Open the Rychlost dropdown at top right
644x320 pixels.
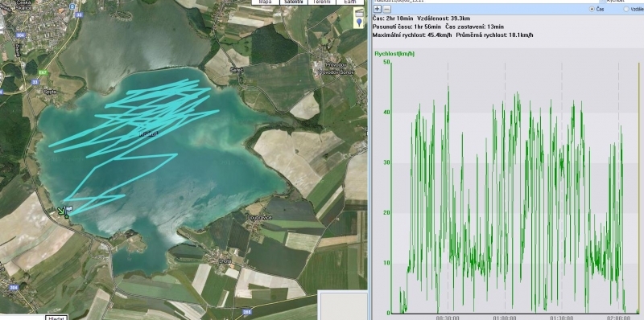tap(625, 2)
